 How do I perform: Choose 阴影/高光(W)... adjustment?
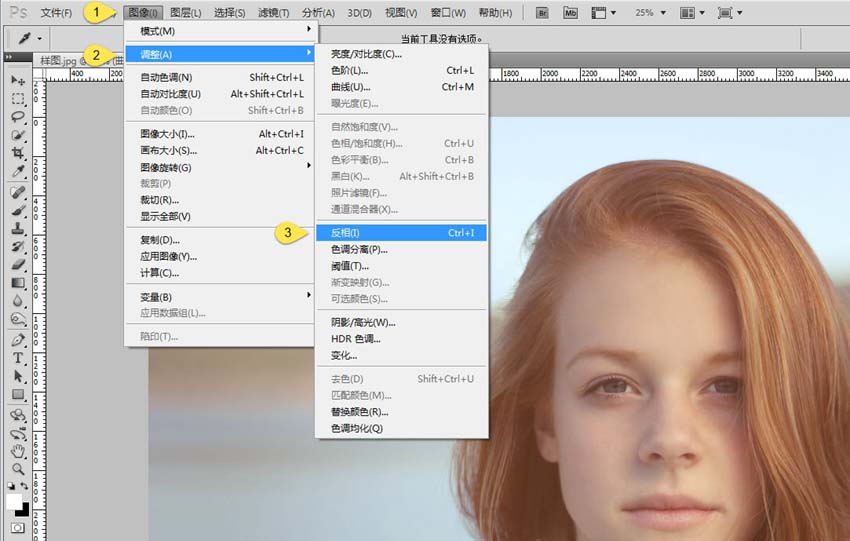(x=402, y=323)
